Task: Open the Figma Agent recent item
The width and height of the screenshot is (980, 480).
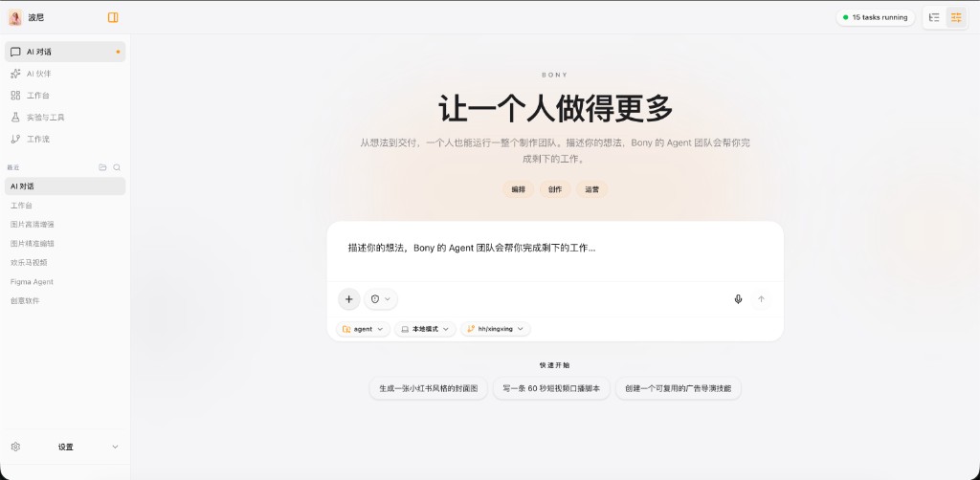Action: (65, 281)
